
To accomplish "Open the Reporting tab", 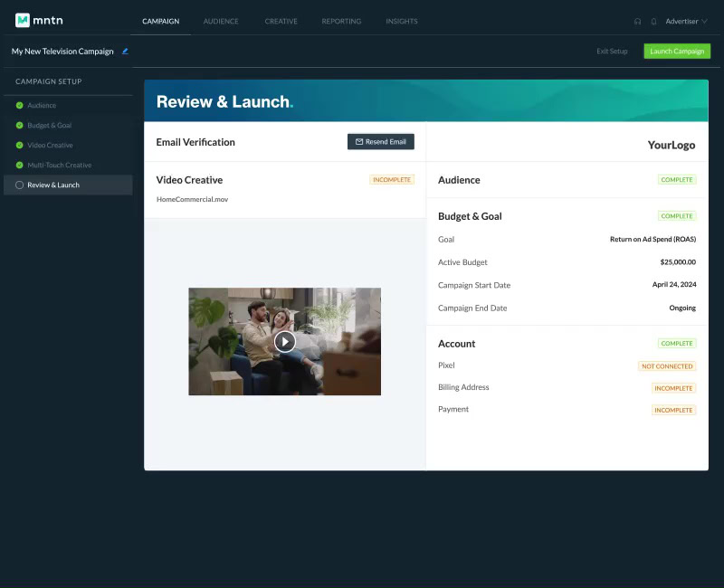I will click(341, 21).
